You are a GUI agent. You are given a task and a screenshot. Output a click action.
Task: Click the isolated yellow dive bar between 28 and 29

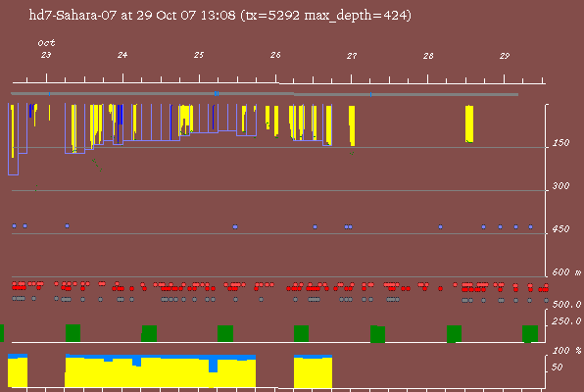[469, 124]
